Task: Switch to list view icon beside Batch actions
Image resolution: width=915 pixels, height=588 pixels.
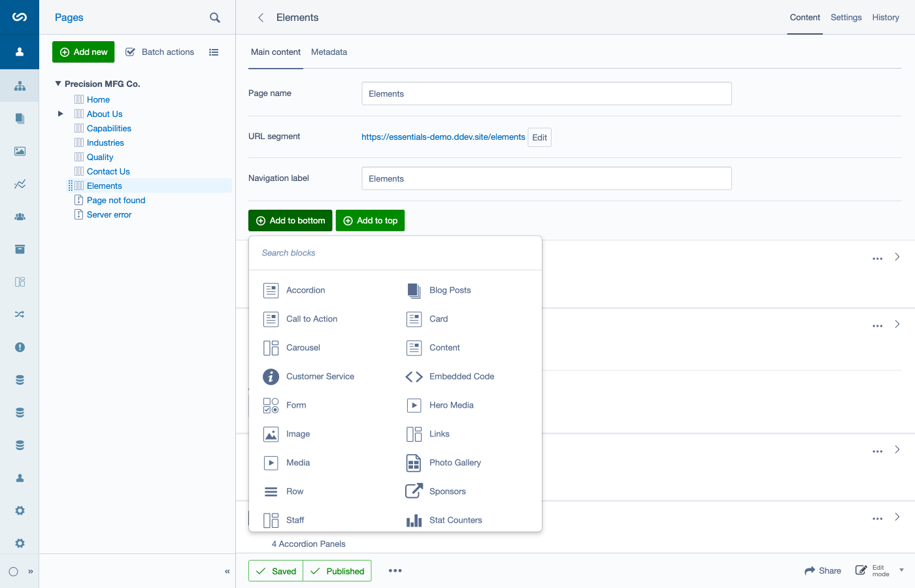Action: click(x=214, y=52)
